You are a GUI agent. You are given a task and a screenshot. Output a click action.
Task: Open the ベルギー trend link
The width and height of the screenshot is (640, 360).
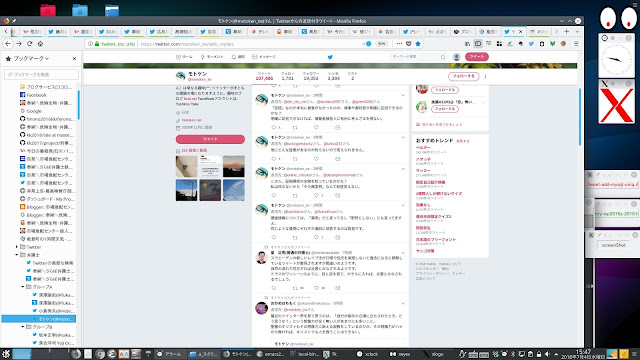click(x=423, y=147)
